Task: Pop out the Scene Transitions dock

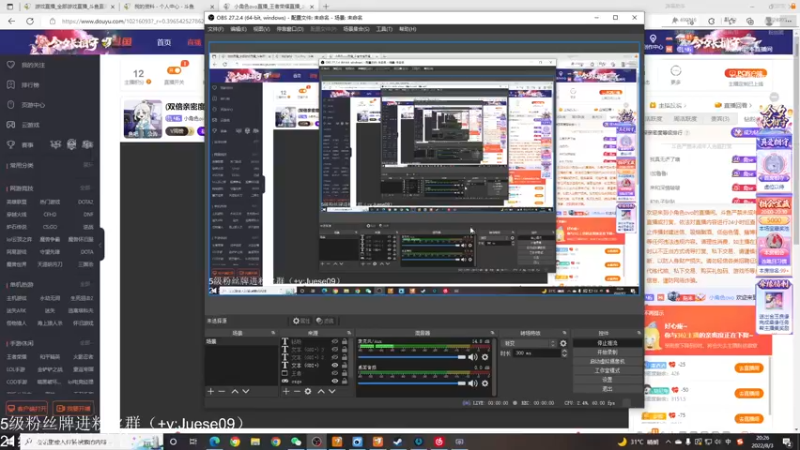Action: [x=564, y=333]
